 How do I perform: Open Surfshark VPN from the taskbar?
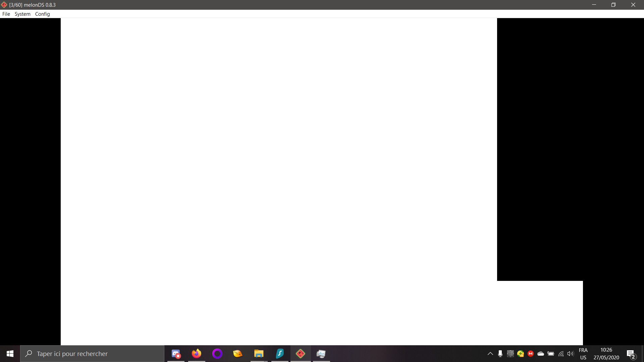(x=280, y=353)
